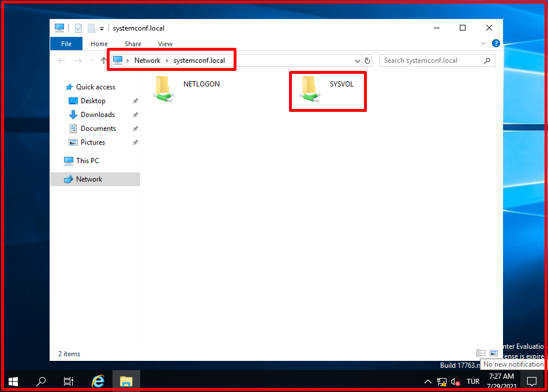The height and width of the screenshot is (392, 548).
Task: Go forward with the right arrow
Action: 78,61
